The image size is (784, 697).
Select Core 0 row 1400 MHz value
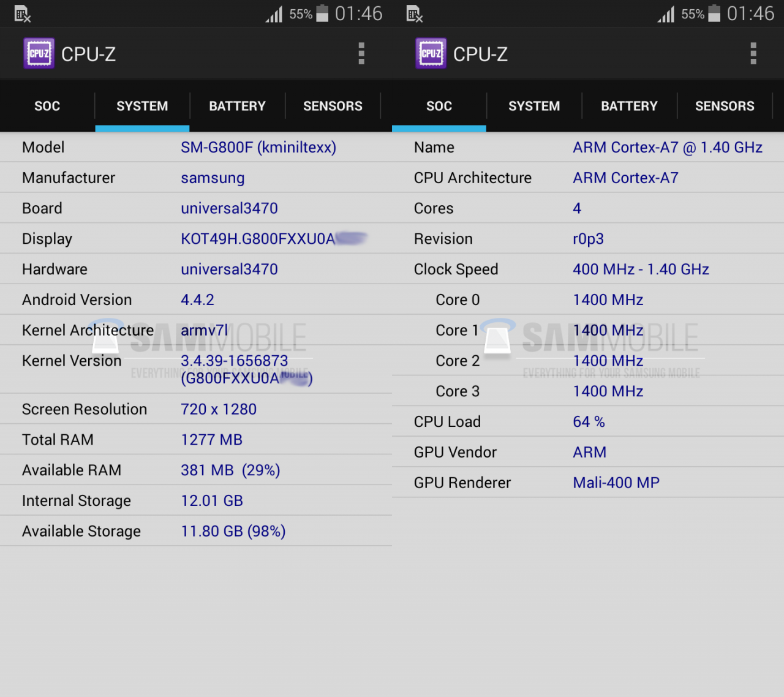click(608, 300)
